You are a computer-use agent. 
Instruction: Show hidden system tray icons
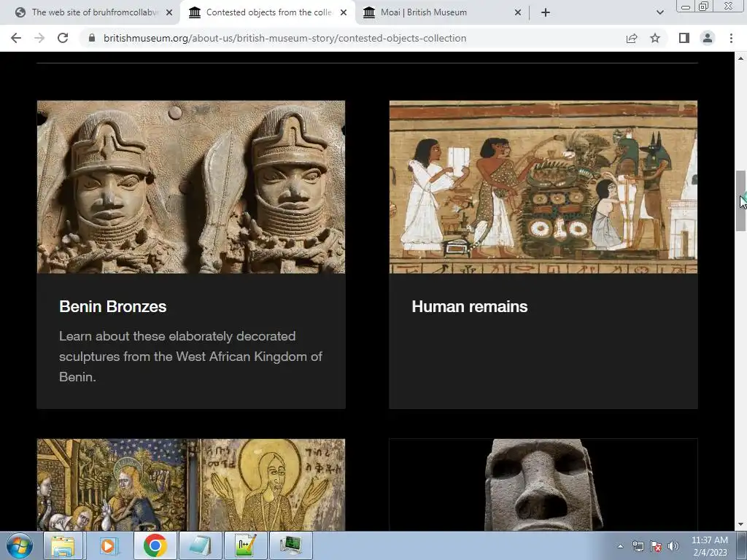pyautogui.click(x=620, y=546)
